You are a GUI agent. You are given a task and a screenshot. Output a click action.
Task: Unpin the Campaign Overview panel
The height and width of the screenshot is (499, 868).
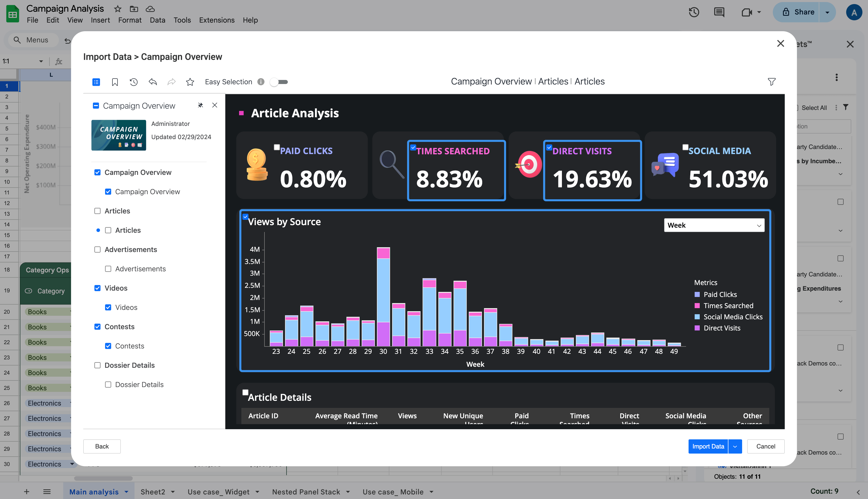pos(201,105)
